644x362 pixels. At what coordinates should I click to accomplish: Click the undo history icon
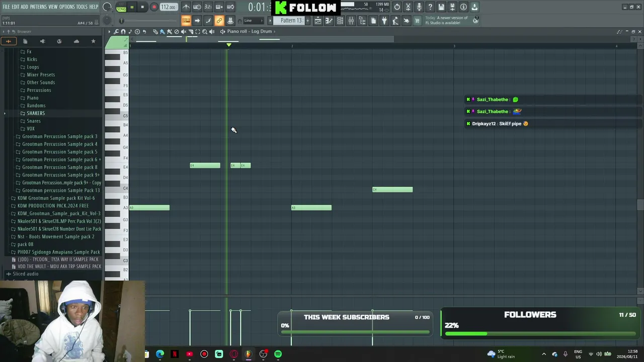[397, 7]
